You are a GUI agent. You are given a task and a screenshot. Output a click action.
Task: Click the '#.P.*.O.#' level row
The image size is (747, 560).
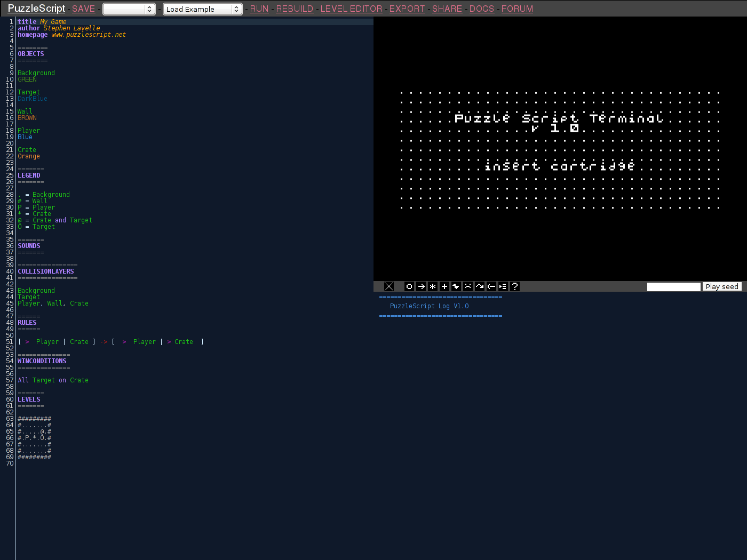[35, 438]
